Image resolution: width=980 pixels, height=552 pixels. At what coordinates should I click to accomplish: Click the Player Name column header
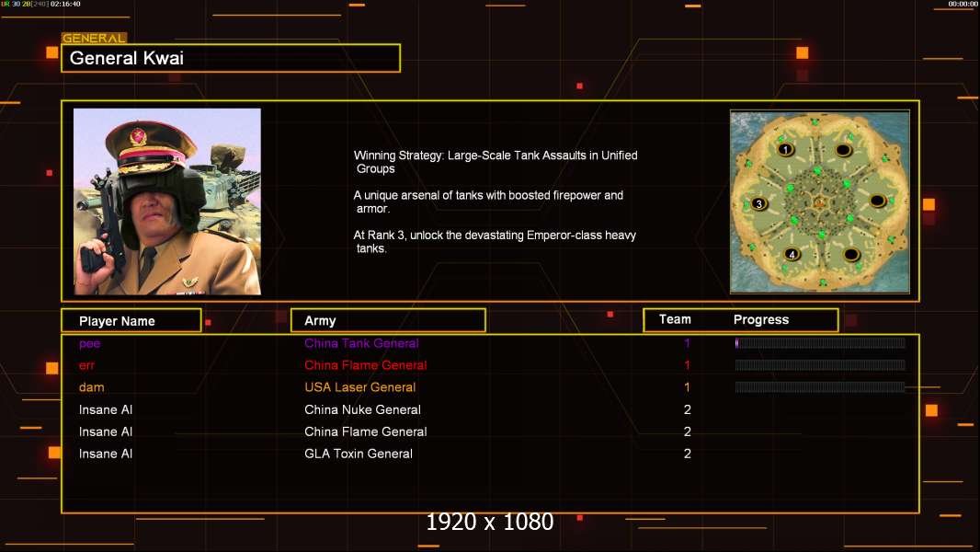(131, 321)
